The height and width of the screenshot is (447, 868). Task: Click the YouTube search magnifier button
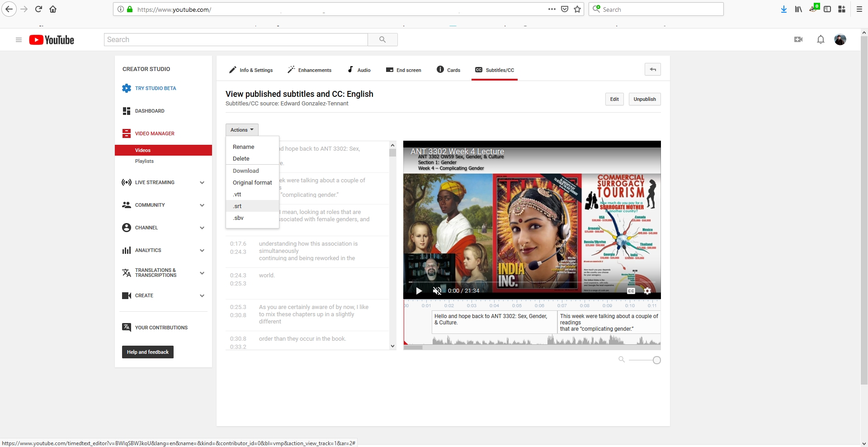[382, 40]
